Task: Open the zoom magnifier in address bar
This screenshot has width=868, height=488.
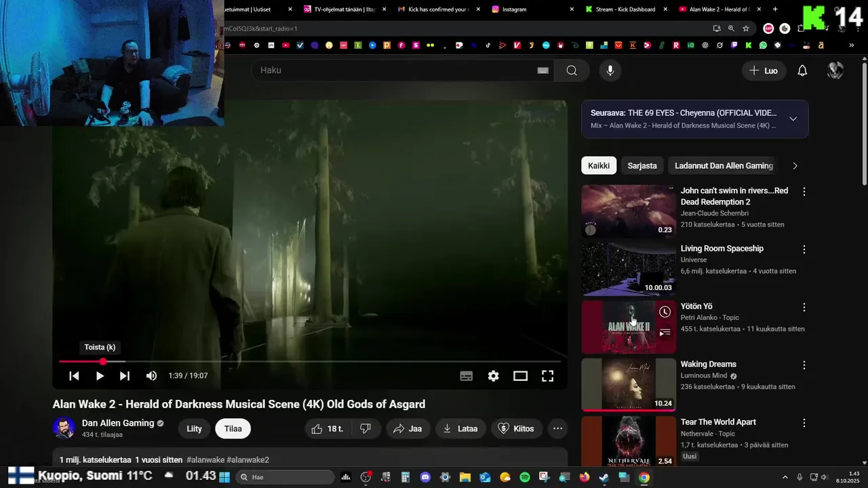Action: pos(731,28)
